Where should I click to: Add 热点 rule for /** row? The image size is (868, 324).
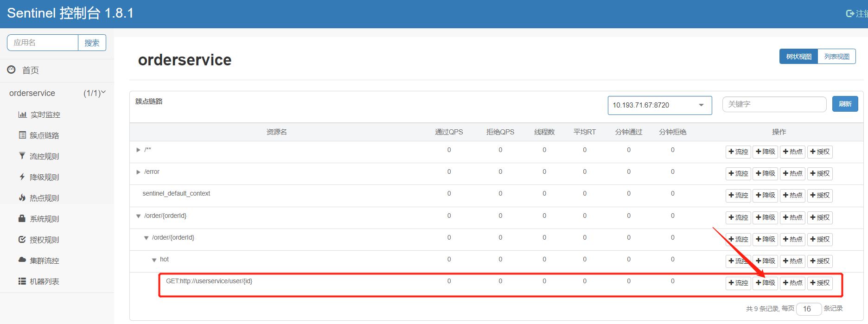pyautogui.click(x=793, y=152)
